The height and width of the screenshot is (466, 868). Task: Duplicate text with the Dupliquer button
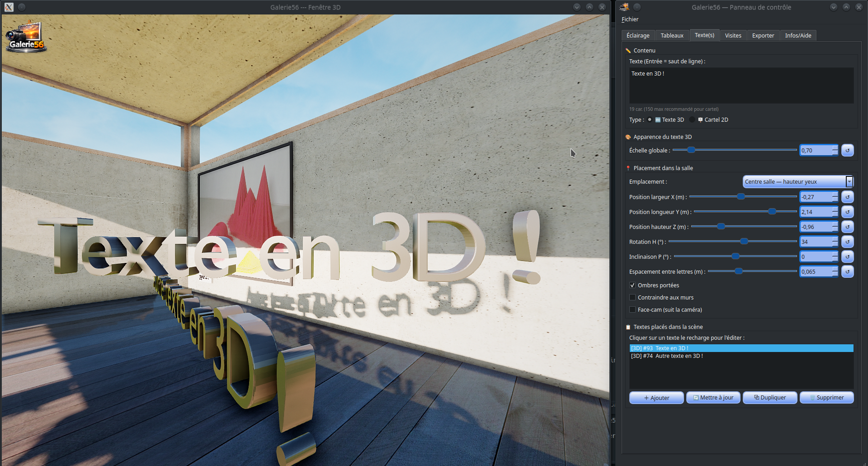pyautogui.click(x=770, y=398)
